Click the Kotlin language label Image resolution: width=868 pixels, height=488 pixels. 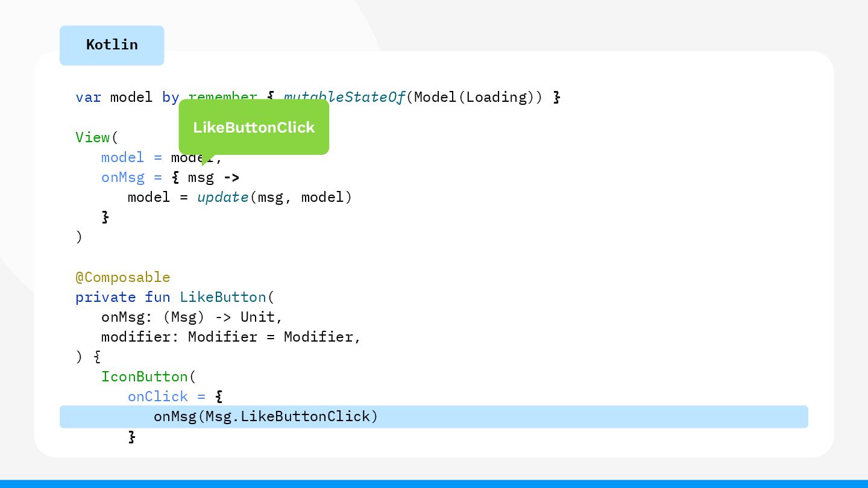112,45
